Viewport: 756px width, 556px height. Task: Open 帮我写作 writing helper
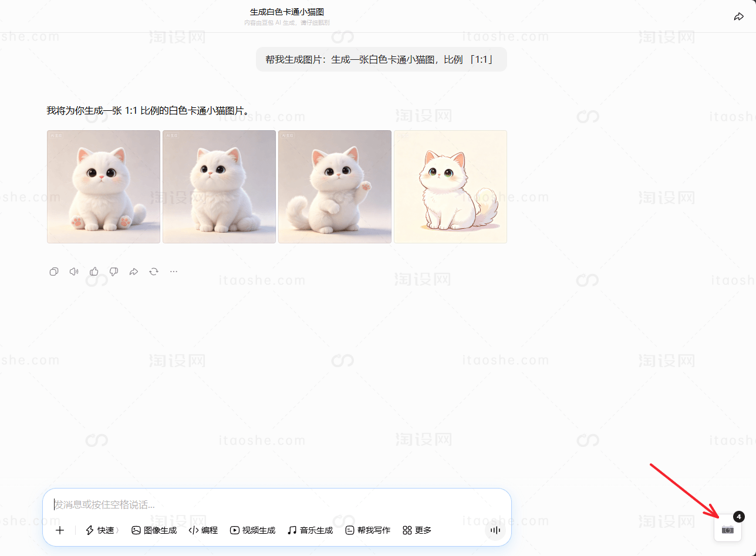367,530
